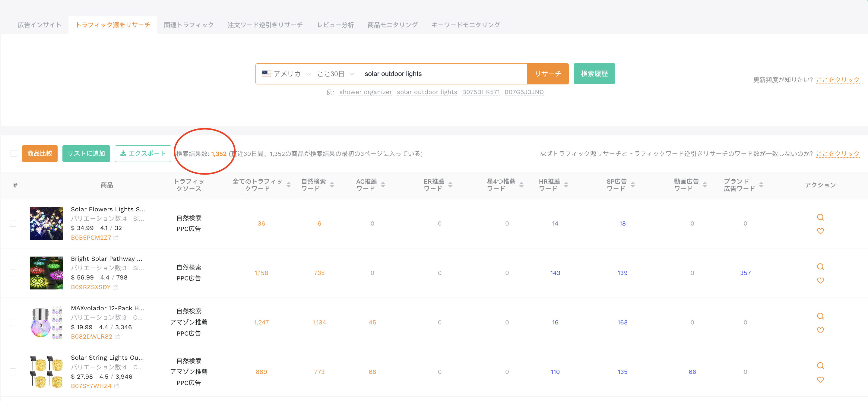Check the Solar Flowers Lights row checkbox

(x=13, y=223)
